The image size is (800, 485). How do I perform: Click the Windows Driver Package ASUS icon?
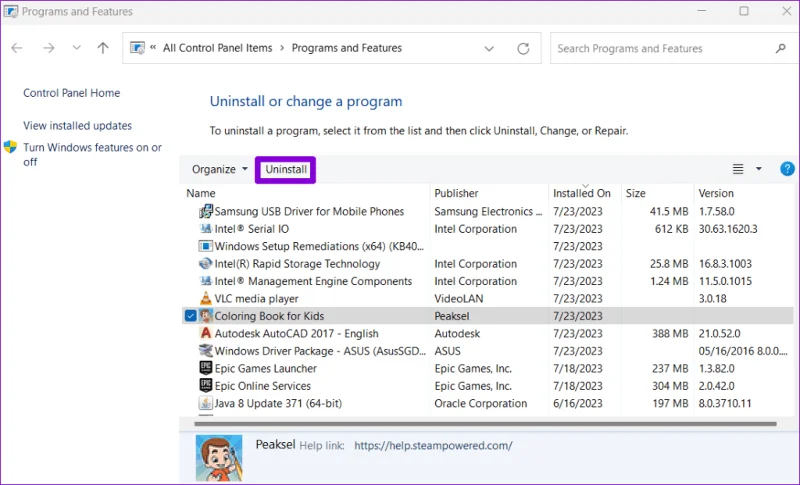click(206, 351)
